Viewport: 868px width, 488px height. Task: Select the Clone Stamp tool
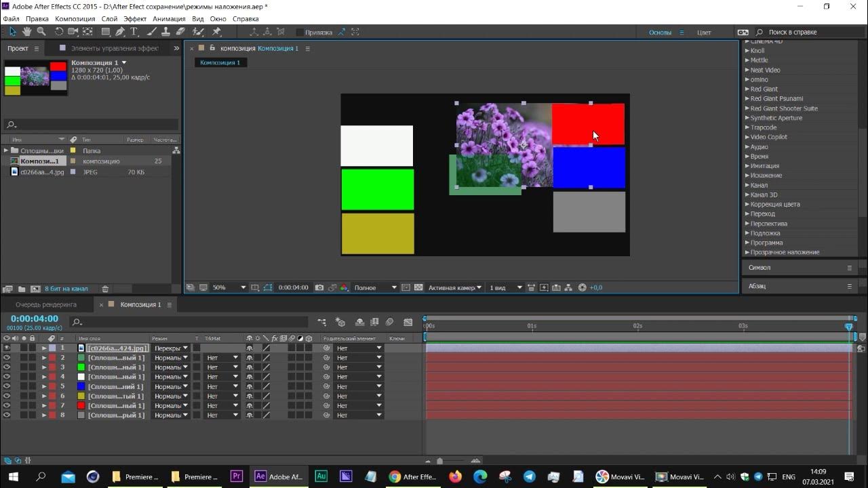tap(166, 32)
